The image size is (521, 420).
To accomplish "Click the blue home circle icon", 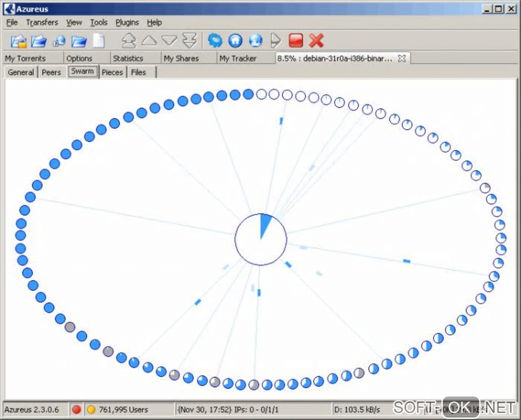I will click(235, 40).
